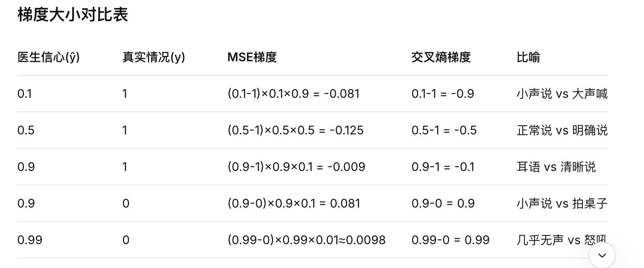
Task: Click the MSE cell showing -0.081
Action: tap(294, 94)
